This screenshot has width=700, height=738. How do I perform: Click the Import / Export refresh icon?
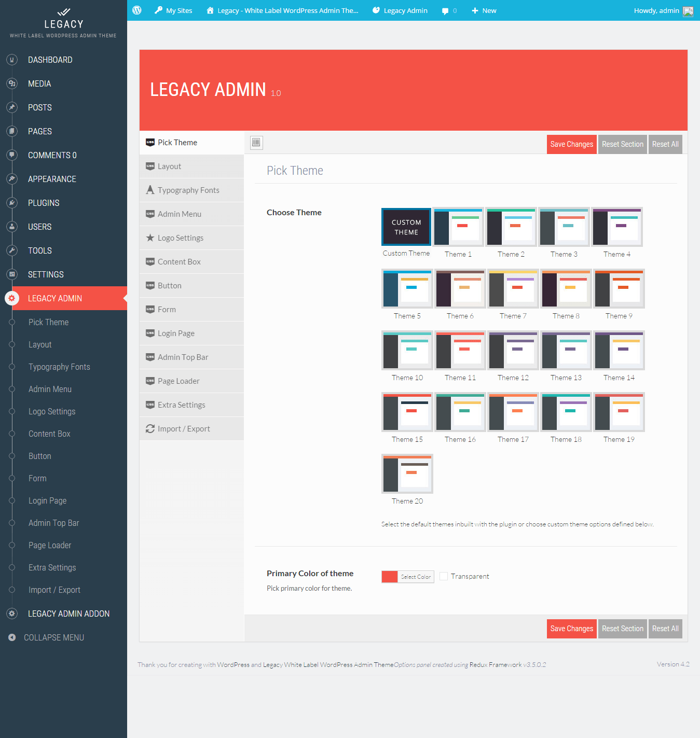click(150, 428)
